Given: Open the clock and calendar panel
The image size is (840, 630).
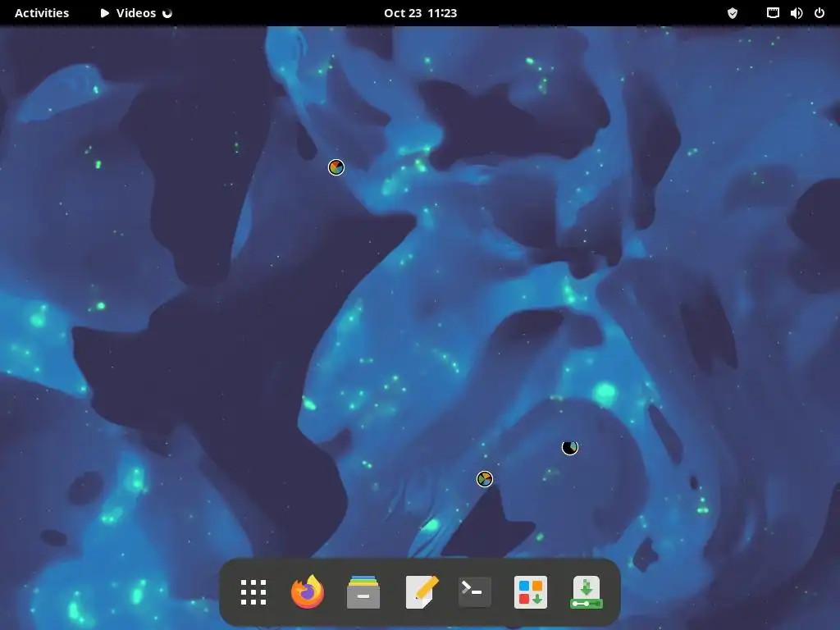Looking at the screenshot, I should [x=420, y=13].
